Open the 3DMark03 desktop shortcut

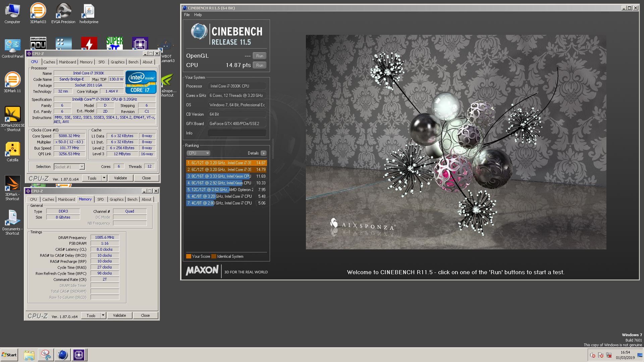[x=38, y=13]
